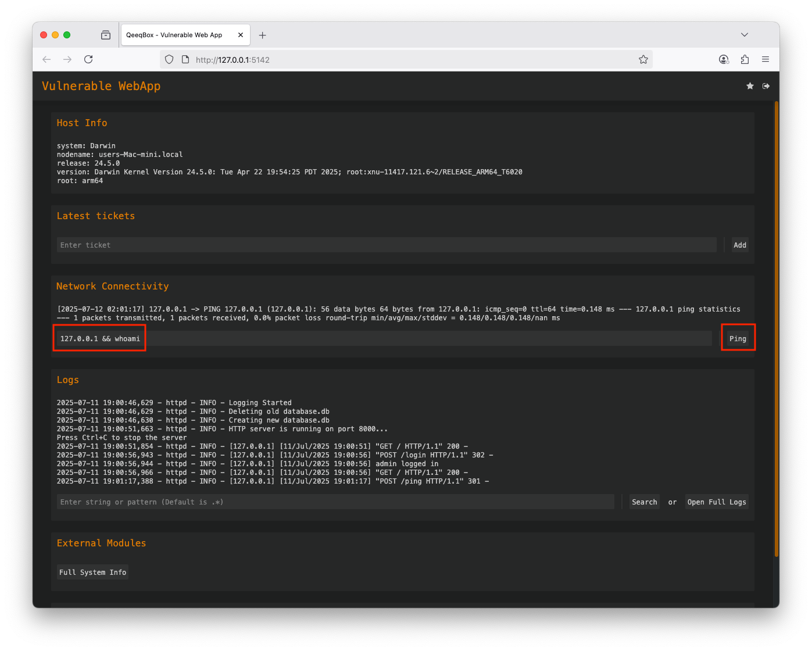Screen dimensions: 812x651
Task: Click the Ping button
Action: point(738,338)
